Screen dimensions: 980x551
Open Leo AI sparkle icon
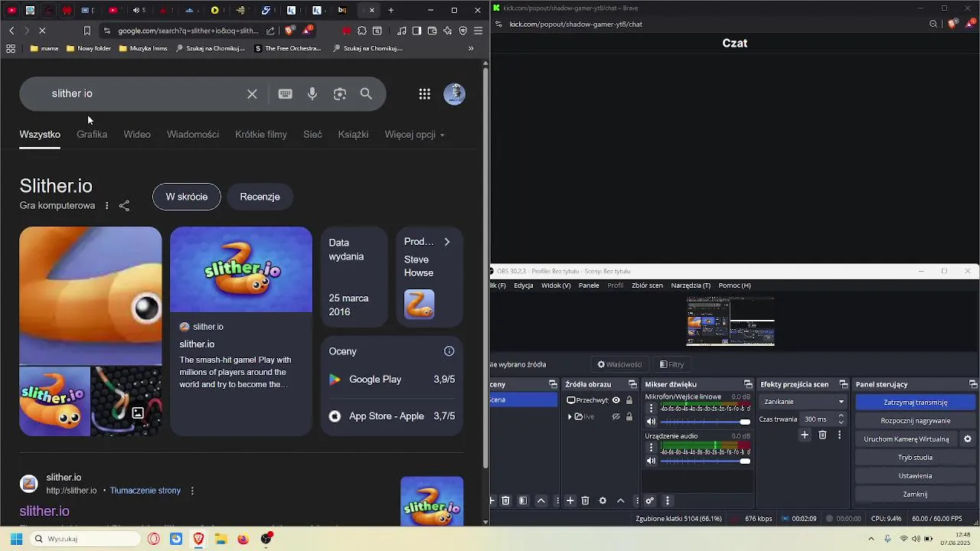tap(448, 31)
